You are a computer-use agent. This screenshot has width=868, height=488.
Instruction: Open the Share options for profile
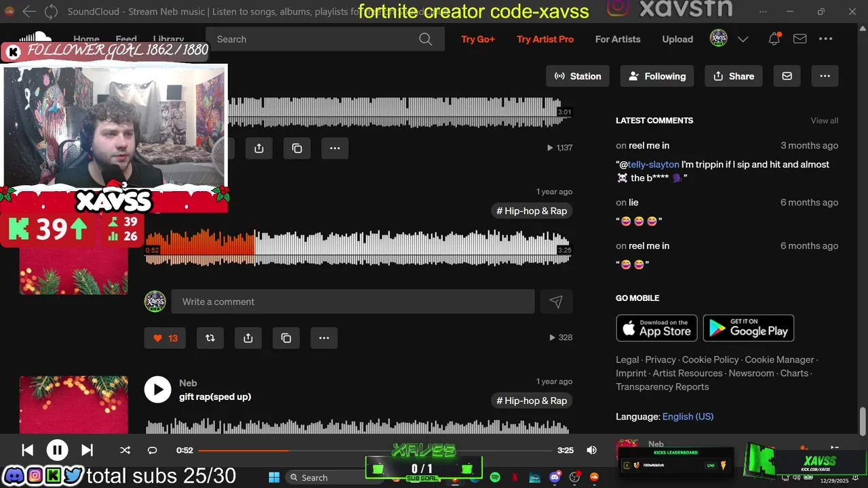(734, 76)
